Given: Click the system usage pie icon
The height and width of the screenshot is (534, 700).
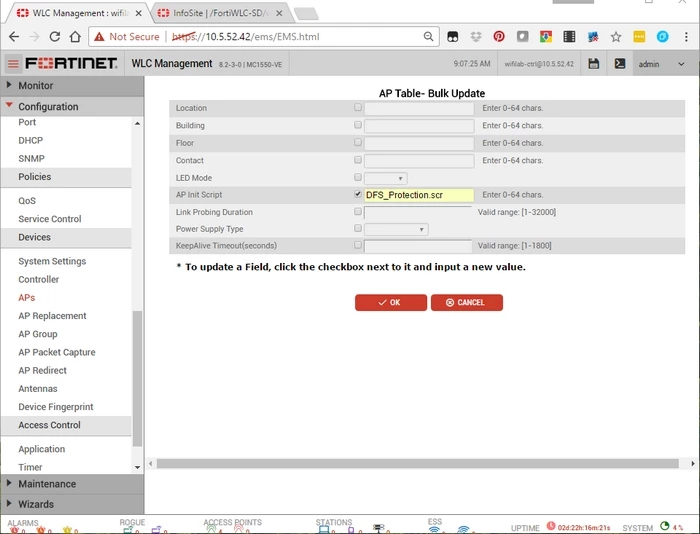Looking at the screenshot, I should coord(665,526).
